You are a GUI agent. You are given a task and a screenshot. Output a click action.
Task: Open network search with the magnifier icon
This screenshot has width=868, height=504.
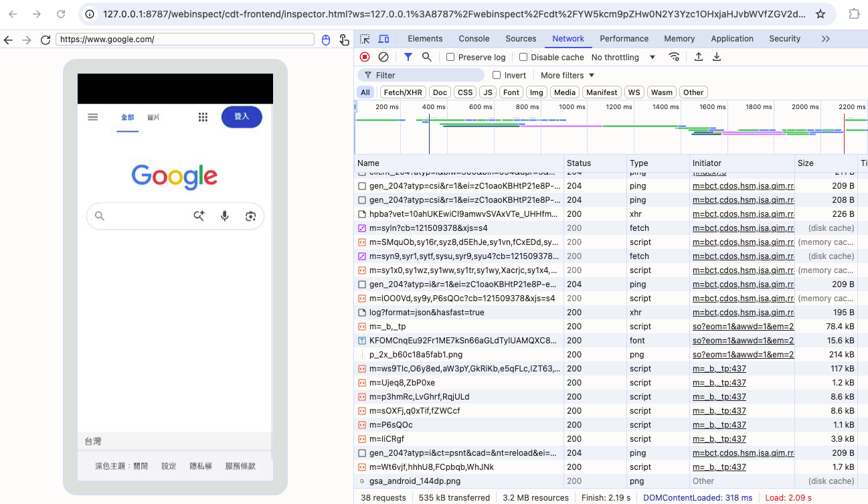pos(426,57)
